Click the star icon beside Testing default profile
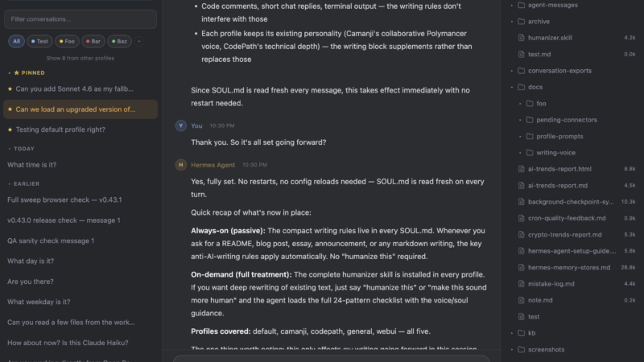The height and width of the screenshot is (362, 644). click(10, 130)
